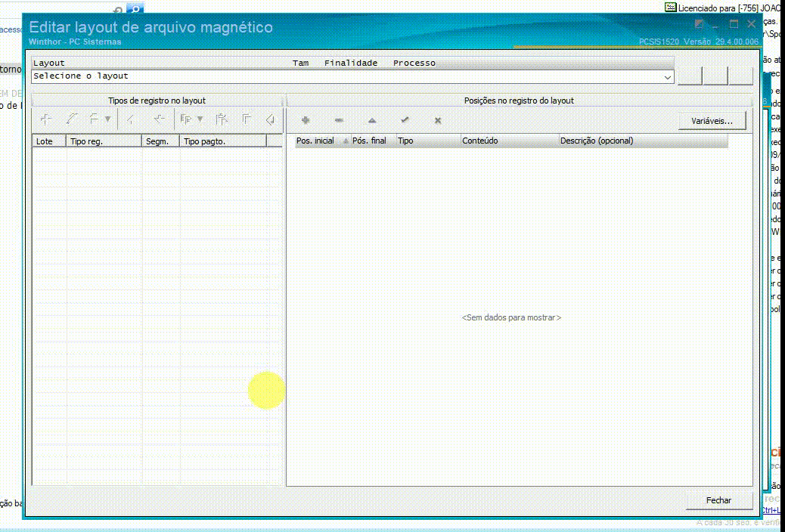Click the Segm. column header
The width and height of the screenshot is (785, 532).
(x=160, y=141)
